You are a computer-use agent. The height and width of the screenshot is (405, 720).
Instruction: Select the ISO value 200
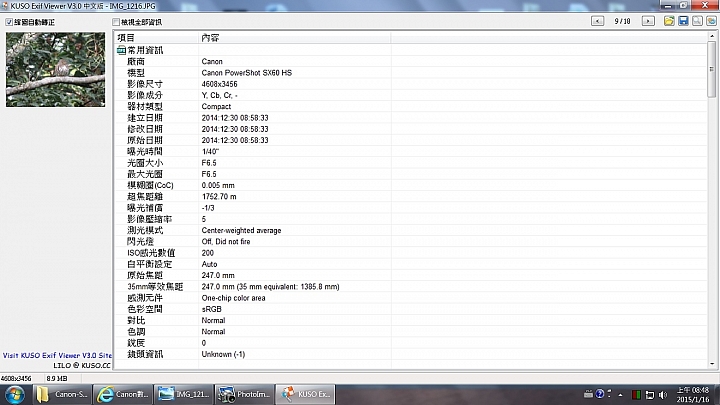click(x=208, y=253)
